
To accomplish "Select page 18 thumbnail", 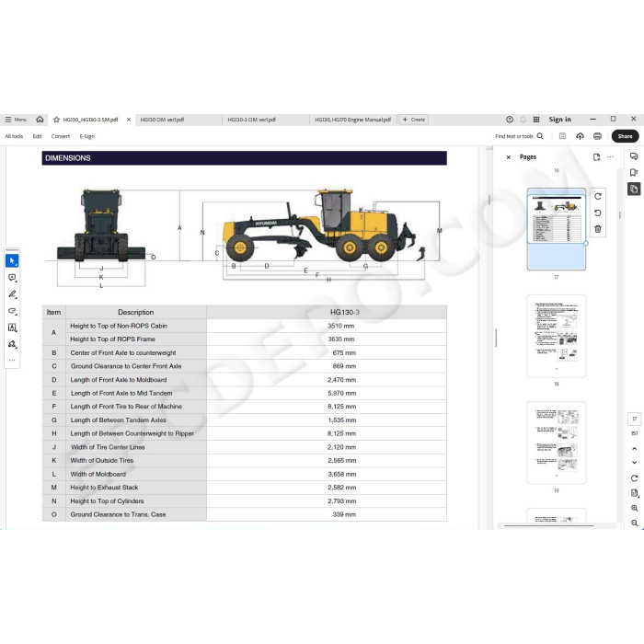I will click(x=556, y=336).
